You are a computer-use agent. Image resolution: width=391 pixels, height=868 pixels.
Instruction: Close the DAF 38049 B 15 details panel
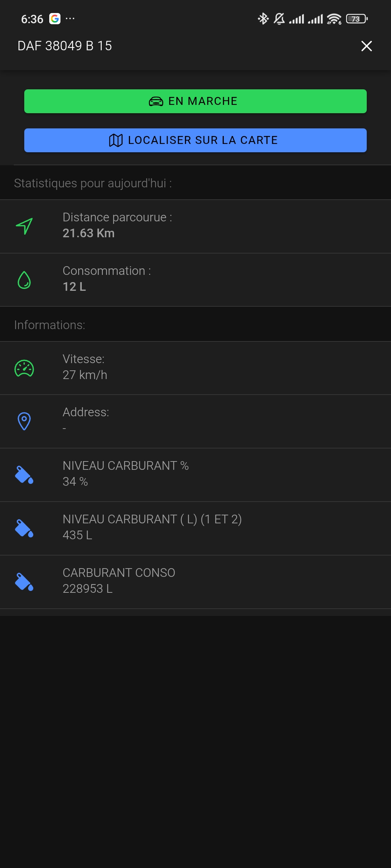(x=366, y=46)
